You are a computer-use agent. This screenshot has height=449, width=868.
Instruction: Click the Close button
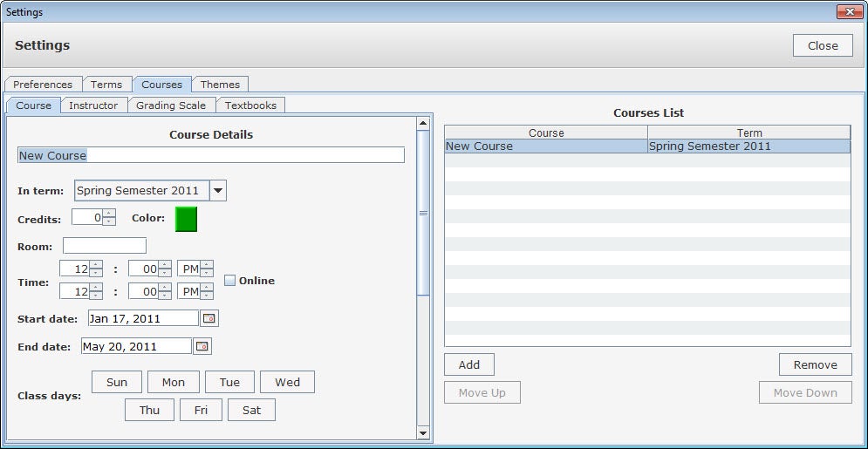[x=823, y=45]
